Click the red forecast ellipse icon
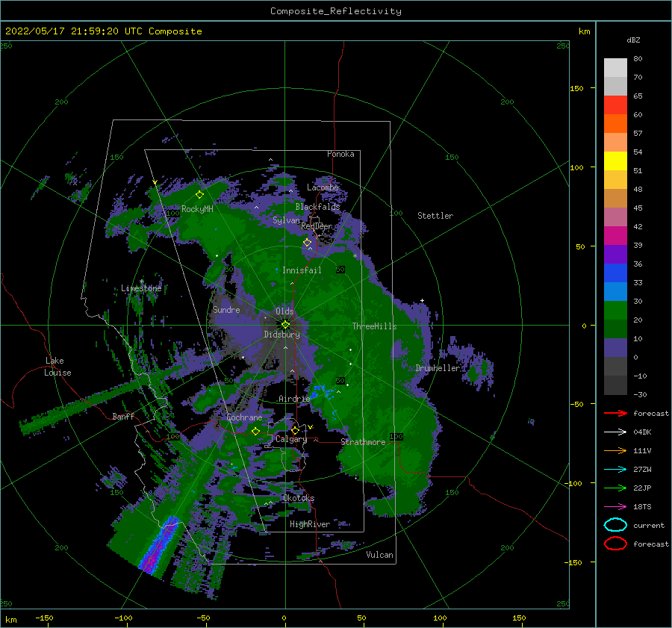 coord(615,544)
